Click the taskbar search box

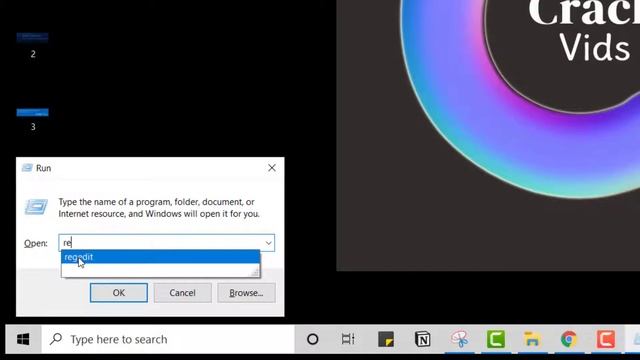(168, 339)
